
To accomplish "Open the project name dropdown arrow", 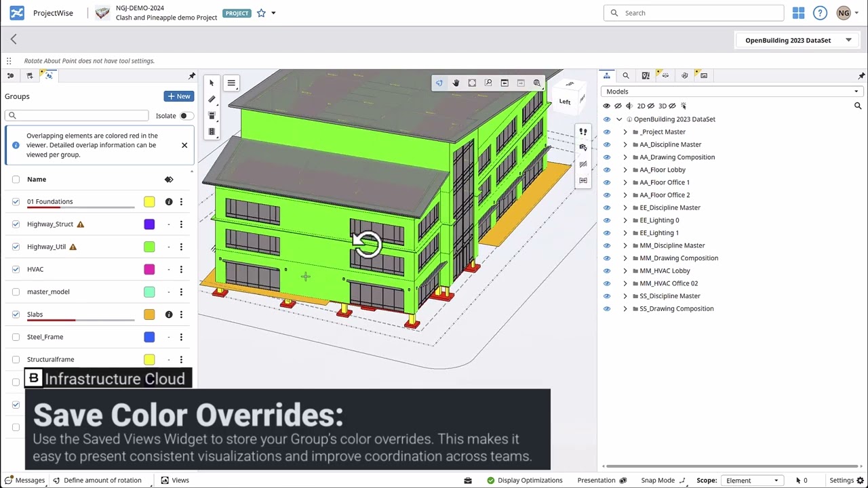I will (x=273, y=13).
